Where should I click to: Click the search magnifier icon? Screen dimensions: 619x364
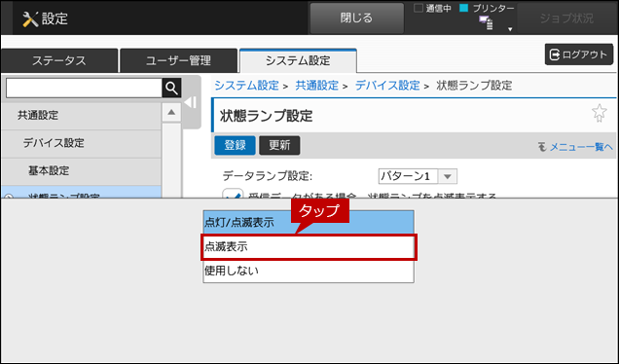click(x=171, y=88)
